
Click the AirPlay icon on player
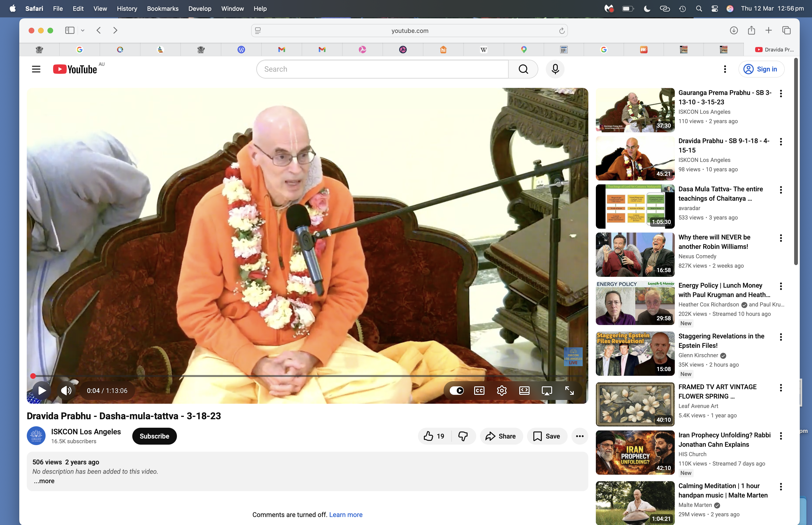click(547, 390)
